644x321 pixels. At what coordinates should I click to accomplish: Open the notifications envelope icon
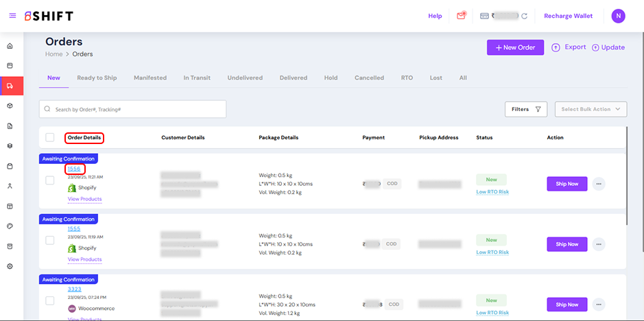click(461, 16)
